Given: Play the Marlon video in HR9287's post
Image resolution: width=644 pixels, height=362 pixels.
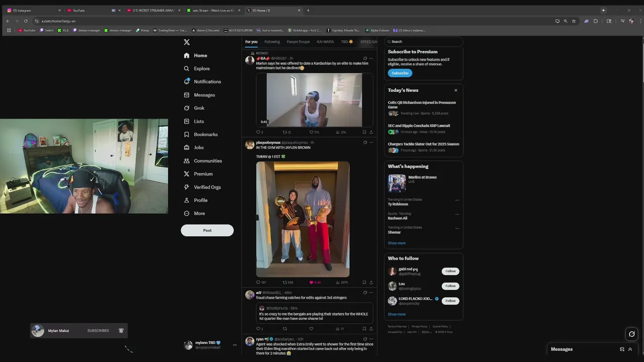Looking at the screenshot, I should click(x=314, y=100).
